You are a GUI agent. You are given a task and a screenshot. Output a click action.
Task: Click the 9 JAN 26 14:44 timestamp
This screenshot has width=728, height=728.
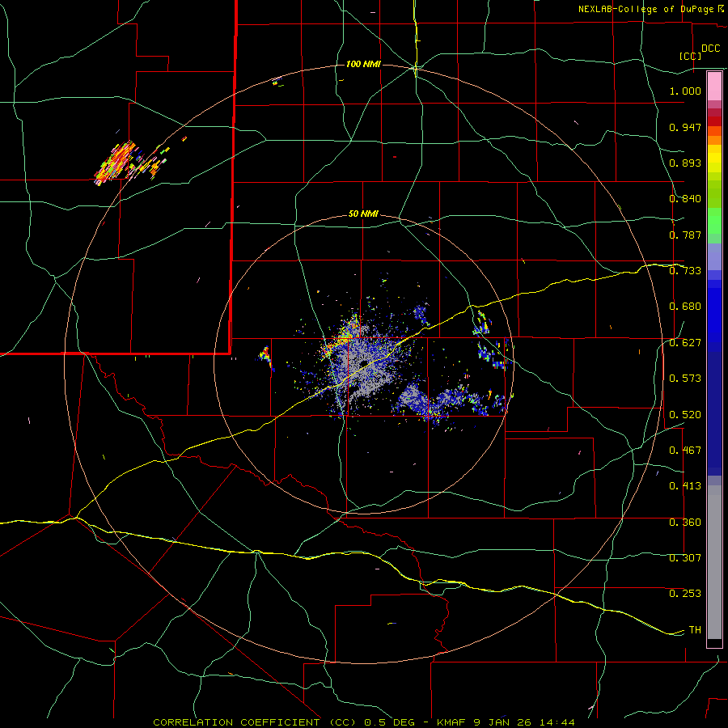[x=524, y=722]
